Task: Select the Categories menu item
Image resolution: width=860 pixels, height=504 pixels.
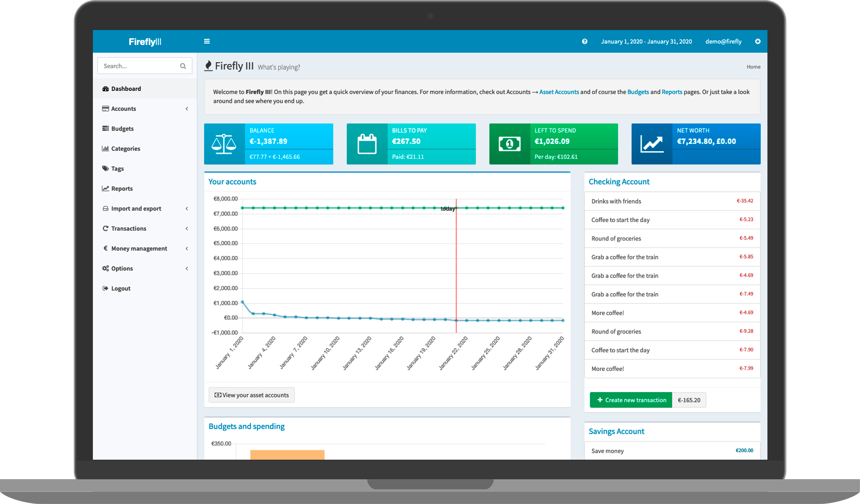Action: tap(126, 148)
